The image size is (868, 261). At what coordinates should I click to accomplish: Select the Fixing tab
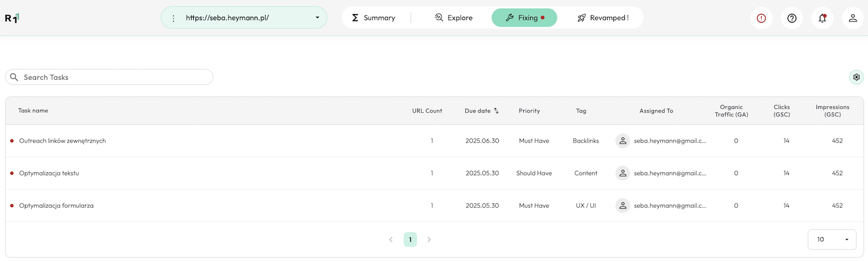[524, 18]
